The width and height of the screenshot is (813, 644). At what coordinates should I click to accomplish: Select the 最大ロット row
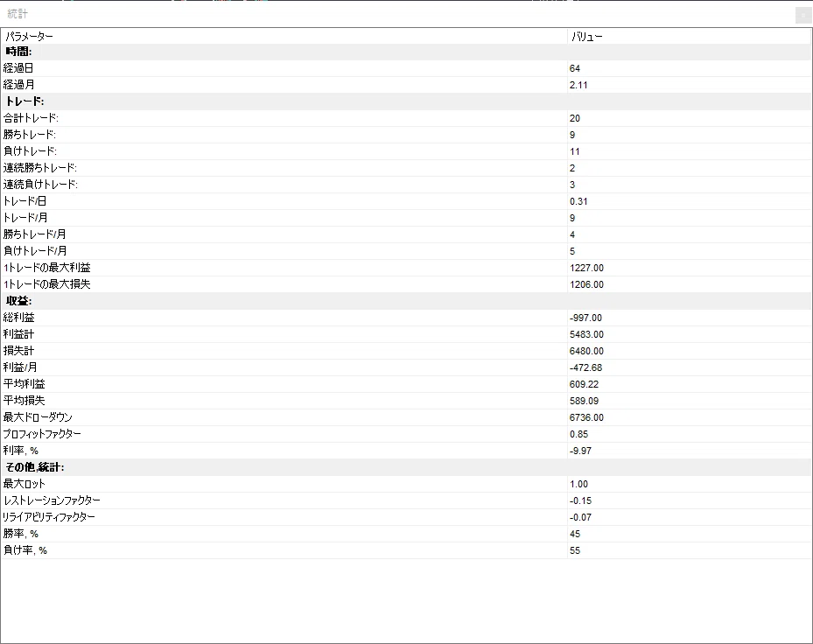point(406,484)
